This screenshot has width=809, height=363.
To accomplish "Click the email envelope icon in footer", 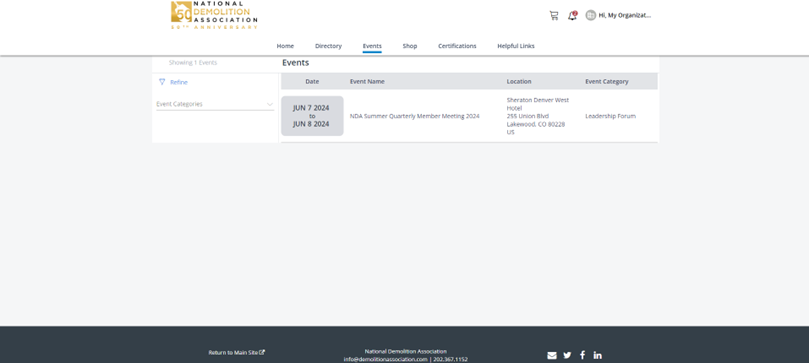I will [552, 355].
